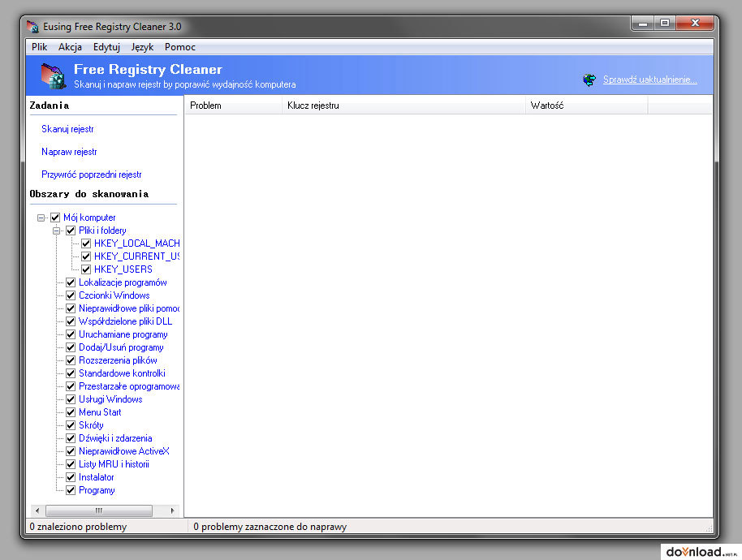
Task: Toggle Instalator checkbox
Action: coord(71,477)
